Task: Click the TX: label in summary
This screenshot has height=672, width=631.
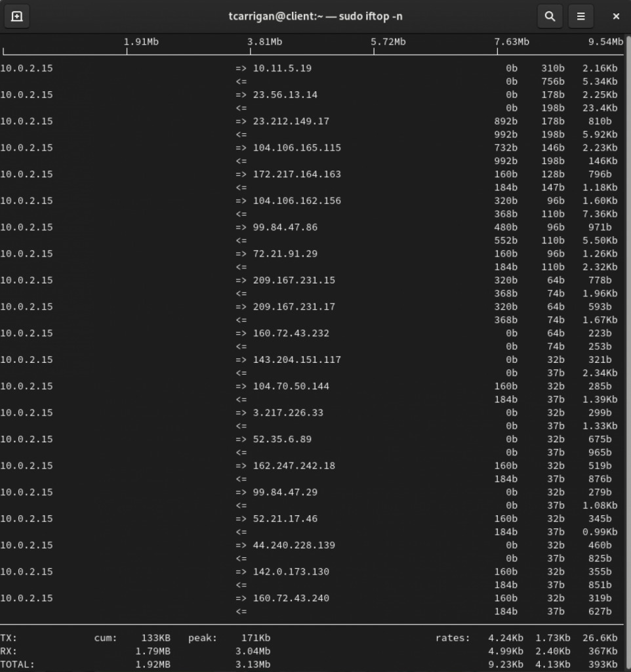Action: [9, 638]
